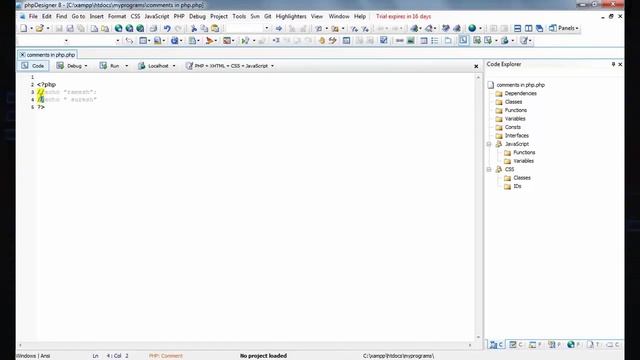
Task: Select the Variables folder under JavaScript
Action: pyautogui.click(x=524, y=161)
